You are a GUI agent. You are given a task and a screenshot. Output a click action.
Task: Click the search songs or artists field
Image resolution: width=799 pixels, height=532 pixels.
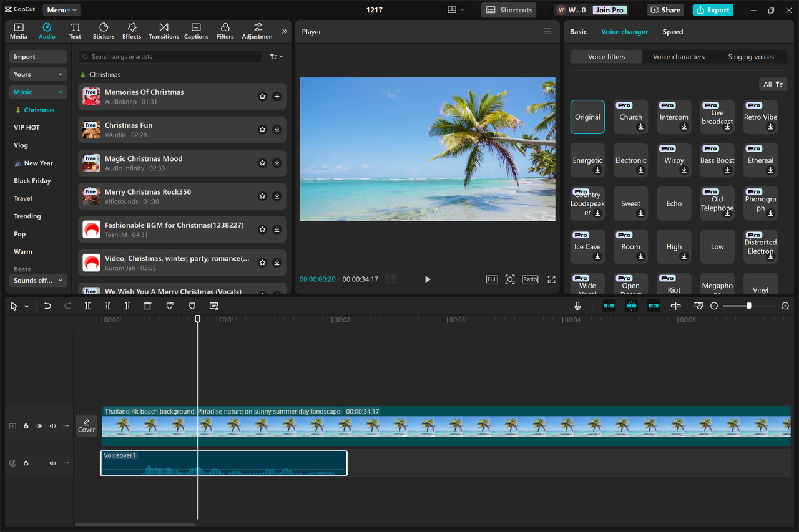click(170, 57)
